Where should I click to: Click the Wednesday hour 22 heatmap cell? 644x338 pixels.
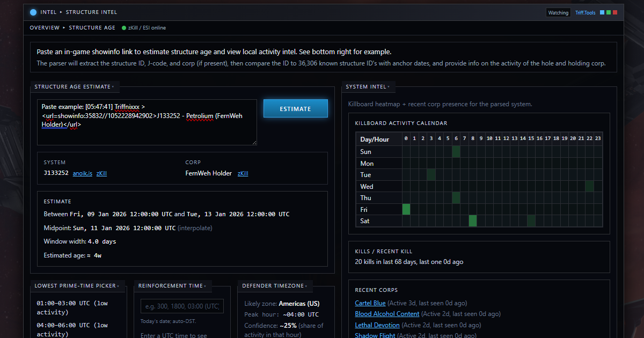(x=590, y=186)
